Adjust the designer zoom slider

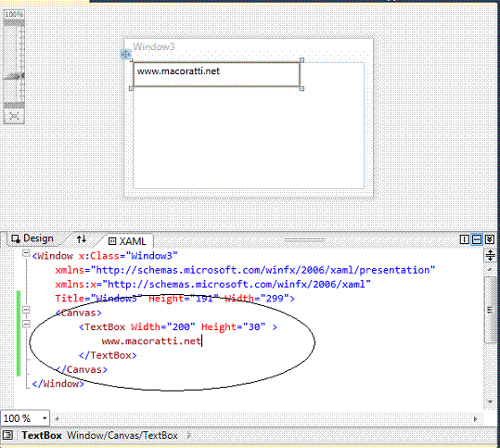(x=14, y=77)
